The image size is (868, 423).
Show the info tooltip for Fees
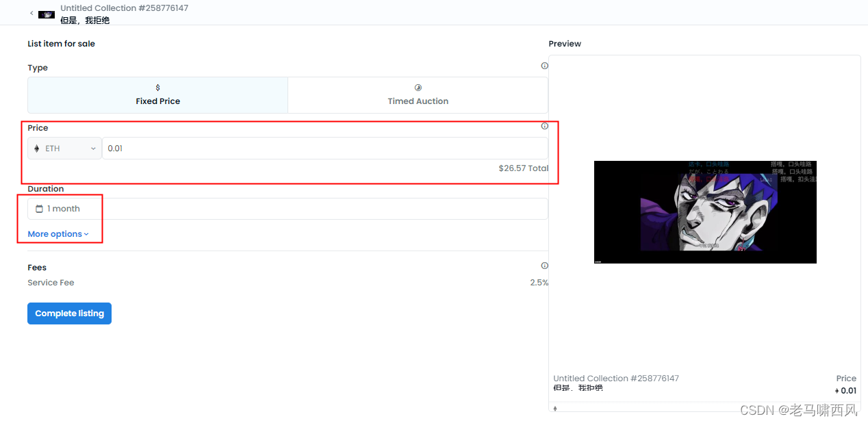pos(544,266)
